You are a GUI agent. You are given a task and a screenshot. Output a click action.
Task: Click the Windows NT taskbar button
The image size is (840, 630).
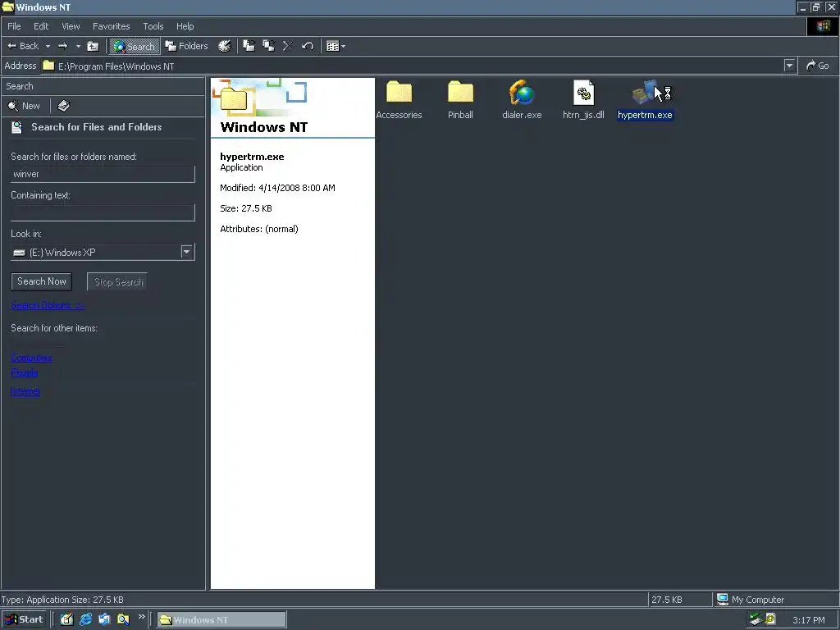tap(221, 620)
